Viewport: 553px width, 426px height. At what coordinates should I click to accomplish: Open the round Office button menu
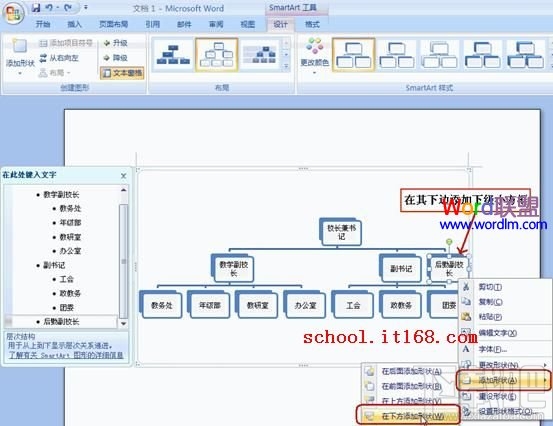(13, 13)
